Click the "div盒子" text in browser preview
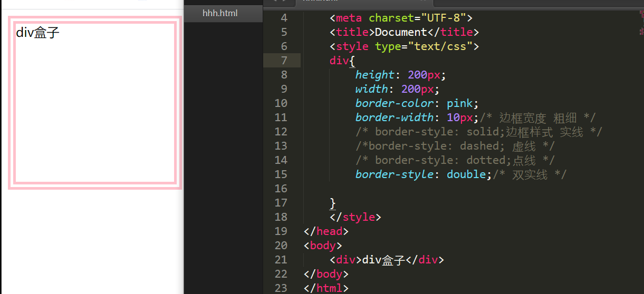The width and height of the screenshot is (644, 294). pos(38,33)
